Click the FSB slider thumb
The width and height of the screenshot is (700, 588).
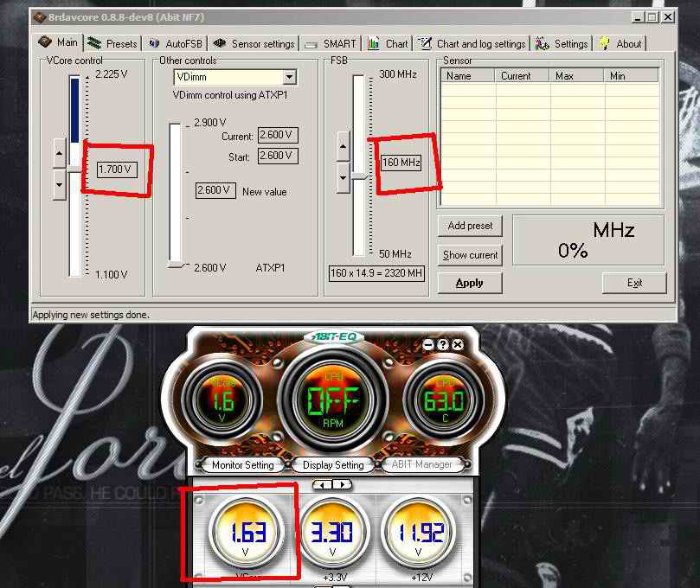359,176
